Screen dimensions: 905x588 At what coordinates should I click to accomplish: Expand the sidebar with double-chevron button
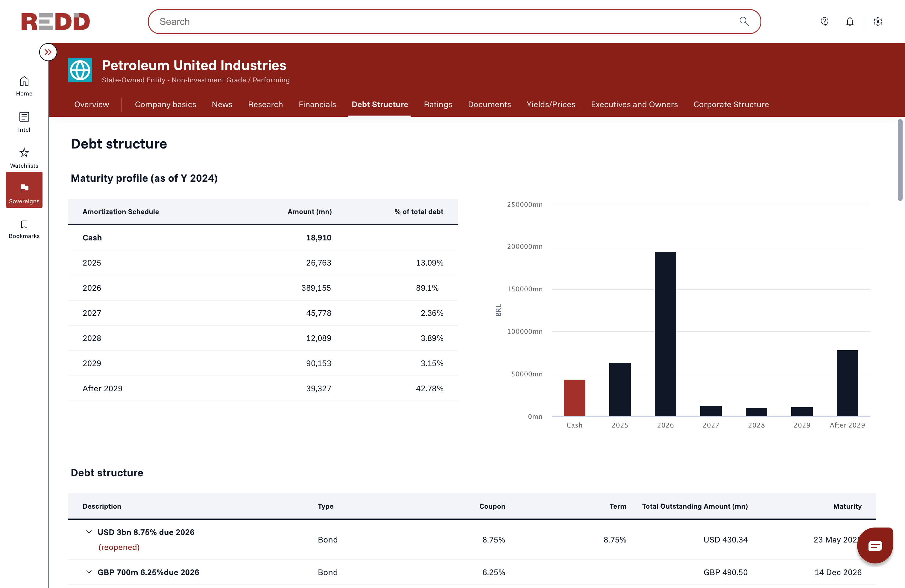[x=48, y=52]
